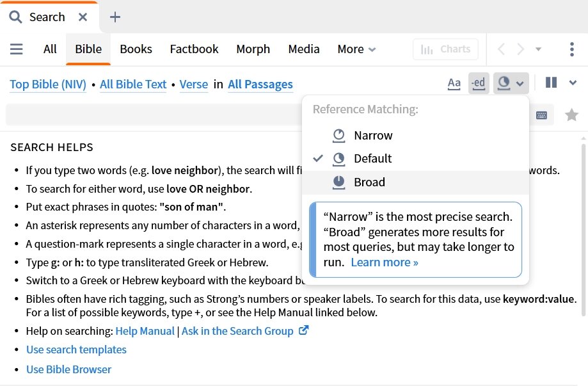Switch to the Morph tab
Screen dimensions: 588x386
click(253, 49)
